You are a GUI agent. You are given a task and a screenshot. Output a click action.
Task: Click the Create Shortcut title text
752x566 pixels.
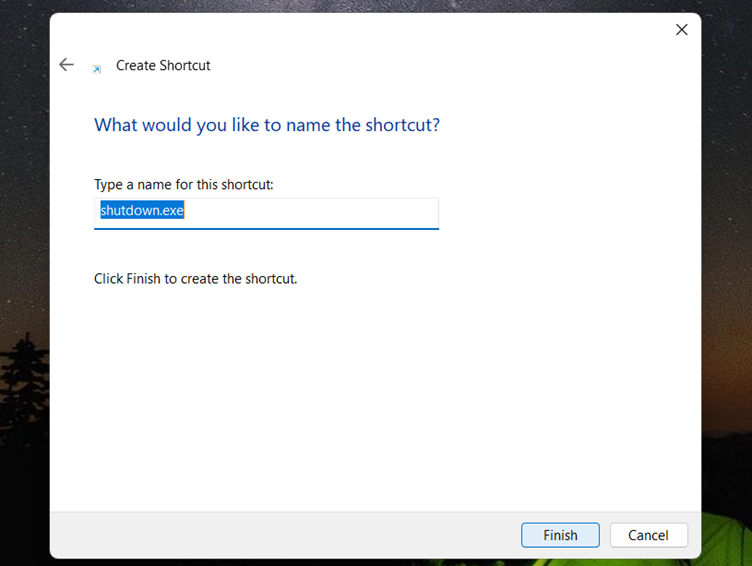(163, 65)
